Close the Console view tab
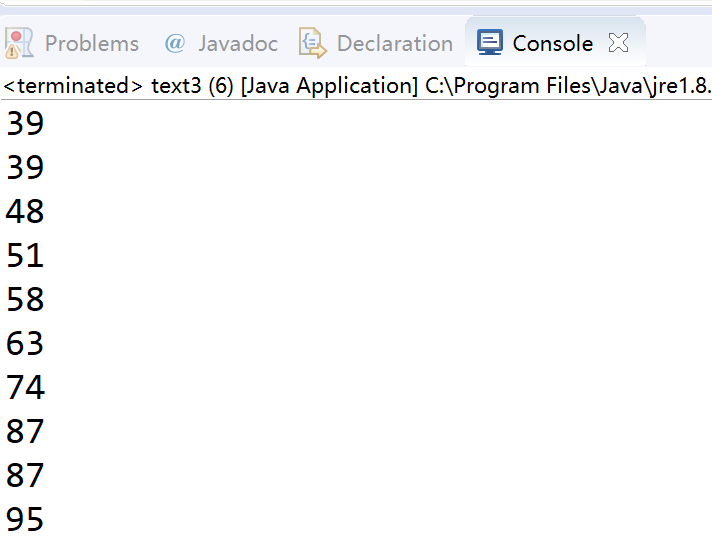The width and height of the screenshot is (712, 559). pos(619,43)
